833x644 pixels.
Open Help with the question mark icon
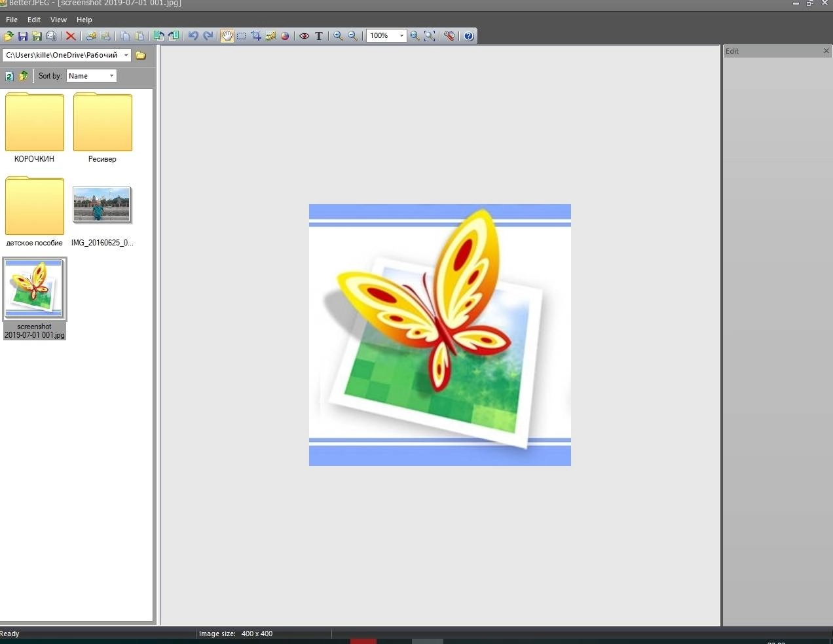[x=469, y=36]
